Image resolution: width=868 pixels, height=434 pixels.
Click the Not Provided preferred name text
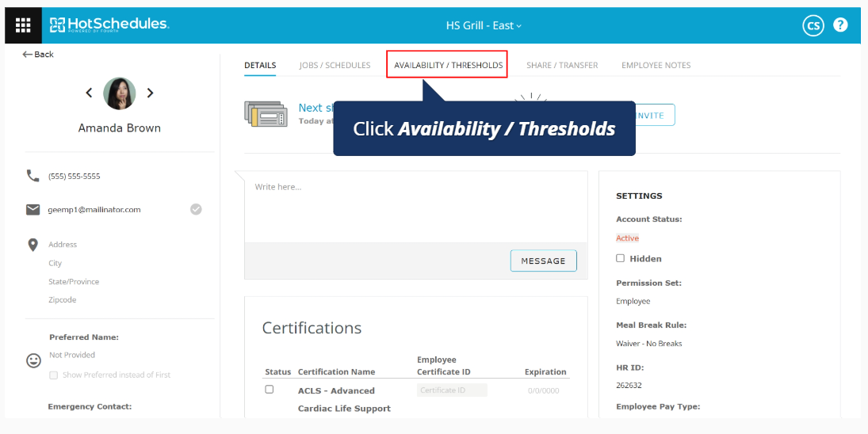click(72, 355)
